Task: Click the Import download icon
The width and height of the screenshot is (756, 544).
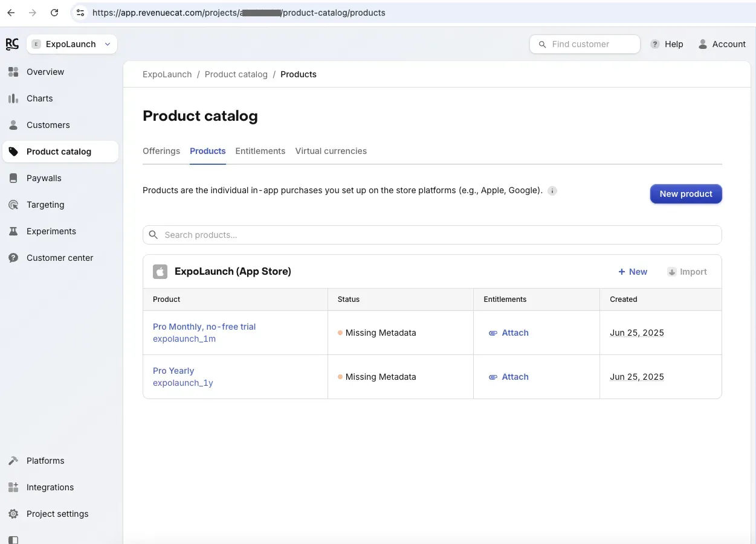Action: coord(671,272)
